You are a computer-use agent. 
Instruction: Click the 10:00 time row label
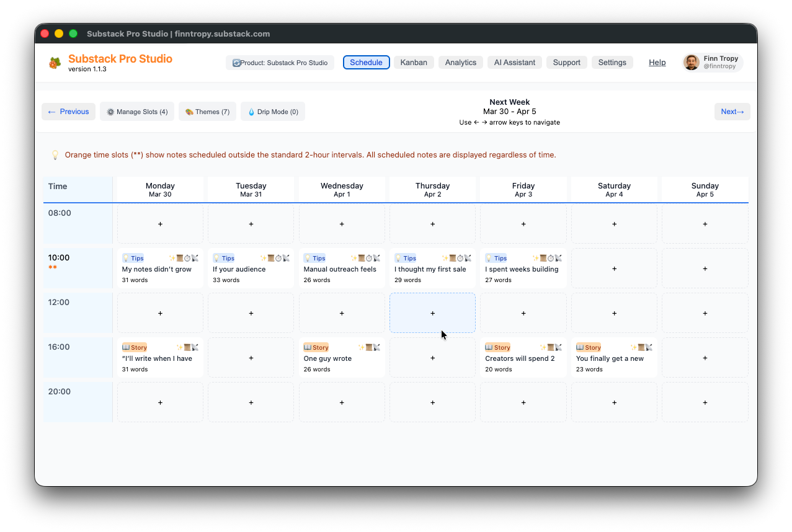click(59, 258)
